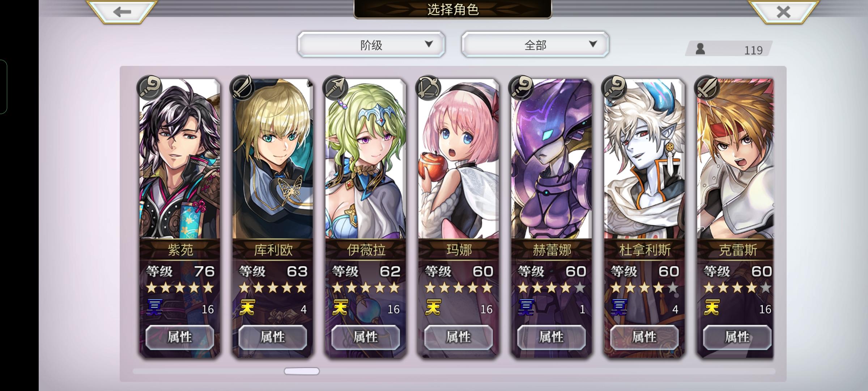This screenshot has height=391, width=868.
Task: Click the spear weapon icon on 伊薇拉's card
Action: (335, 88)
